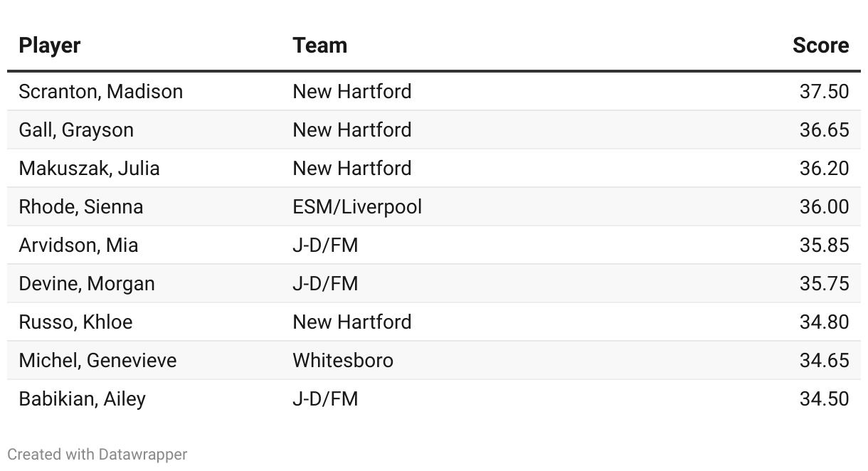The width and height of the screenshot is (868, 471).
Task: Select the 34.50 score cell
Action: coord(824,399)
